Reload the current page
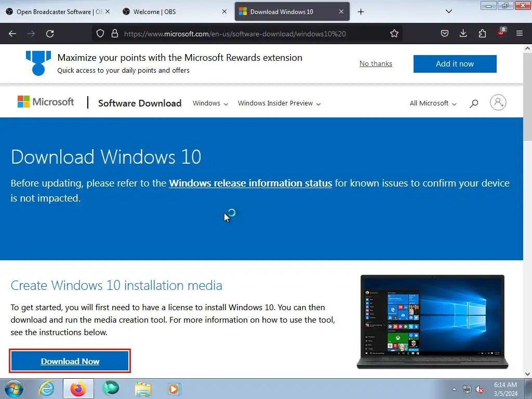The width and height of the screenshot is (532, 399). (x=50, y=34)
